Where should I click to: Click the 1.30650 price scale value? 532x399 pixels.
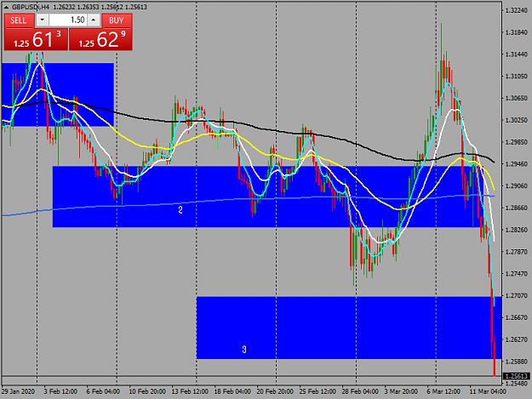(x=517, y=99)
